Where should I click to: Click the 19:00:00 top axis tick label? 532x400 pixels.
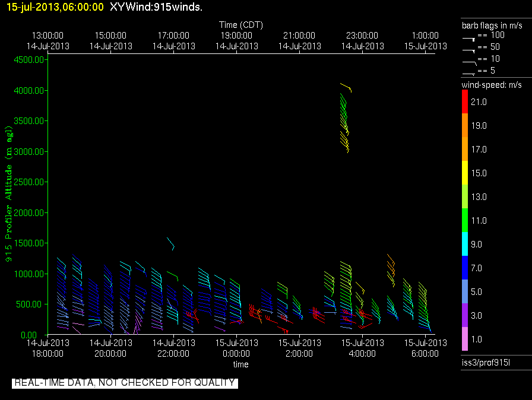[236, 36]
